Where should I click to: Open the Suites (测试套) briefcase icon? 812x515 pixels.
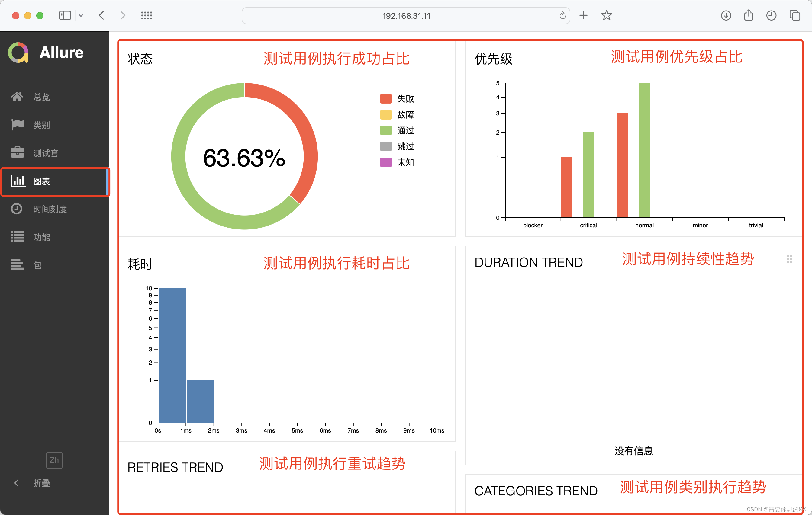[18, 153]
